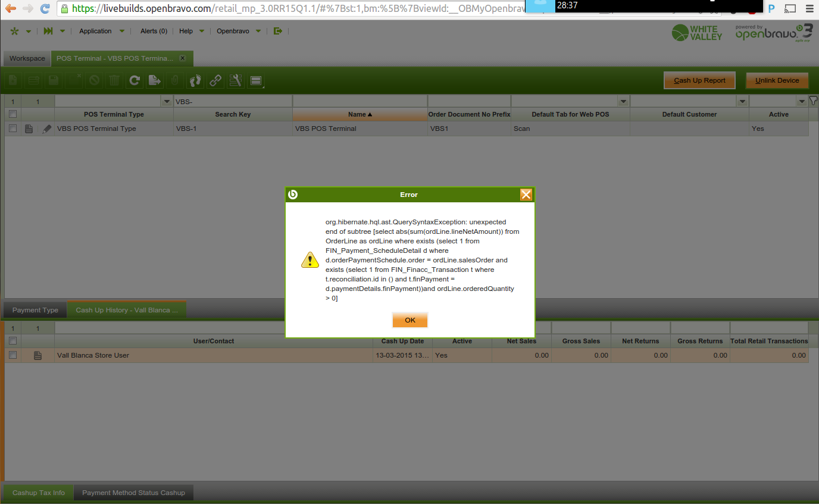Close the Error dialog with the X
Viewport: 819px width, 504px height.
(x=526, y=195)
